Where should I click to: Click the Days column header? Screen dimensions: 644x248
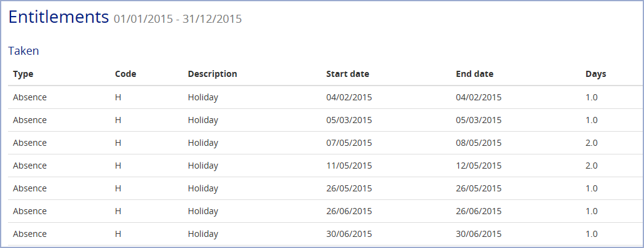click(x=595, y=74)
